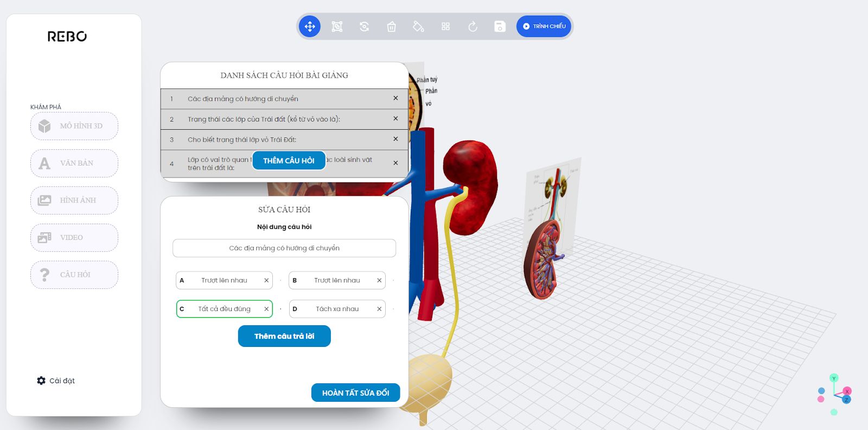
Task: Click the REBO logo
Action: click(67, 36)
